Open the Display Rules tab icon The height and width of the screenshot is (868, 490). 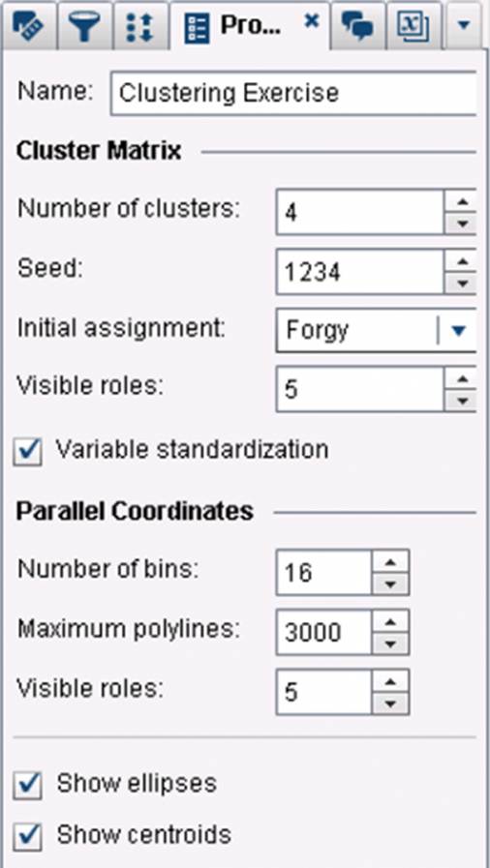click(x=413, y=26)
